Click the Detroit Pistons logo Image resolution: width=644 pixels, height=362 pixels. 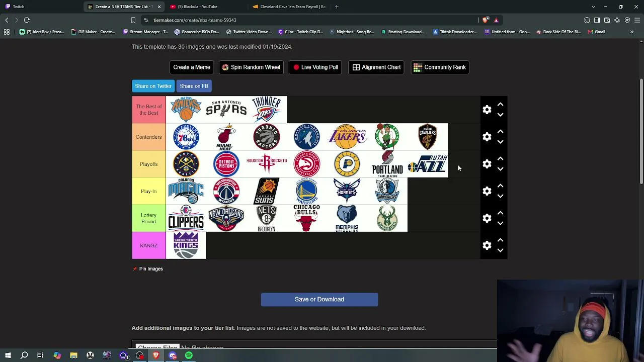(x=226, y=164)
